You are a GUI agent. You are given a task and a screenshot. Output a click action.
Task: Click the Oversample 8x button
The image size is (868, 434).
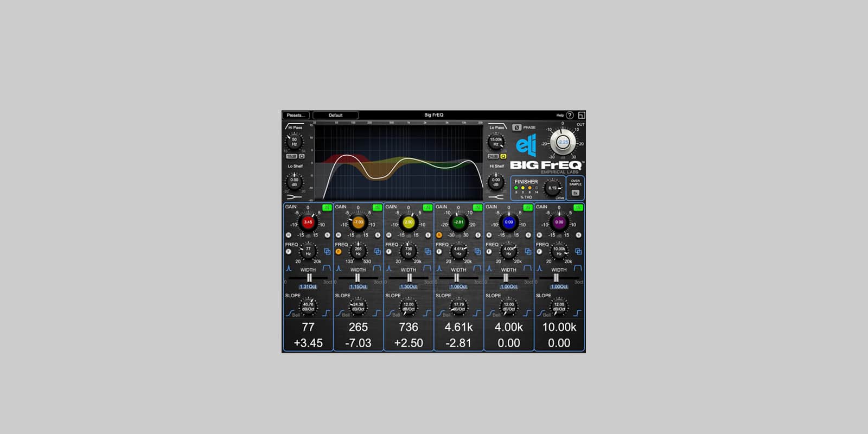tap(576, 193)
